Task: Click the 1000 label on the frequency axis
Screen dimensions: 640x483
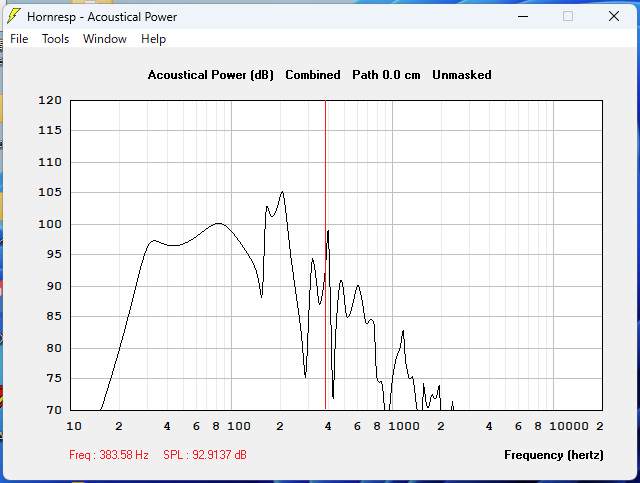Action: tap(404, 426)
